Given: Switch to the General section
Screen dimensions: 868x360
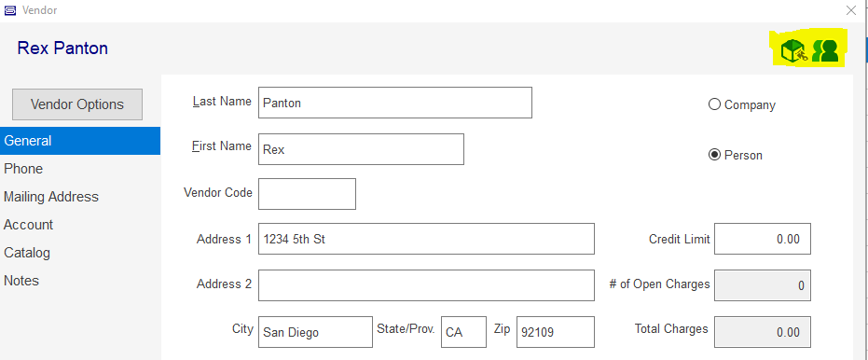Looking at the screenshot, I should point(80,141).
